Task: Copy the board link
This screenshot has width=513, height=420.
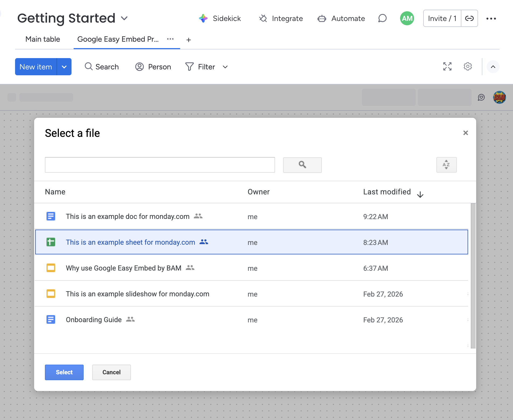Action: (470, 18)
